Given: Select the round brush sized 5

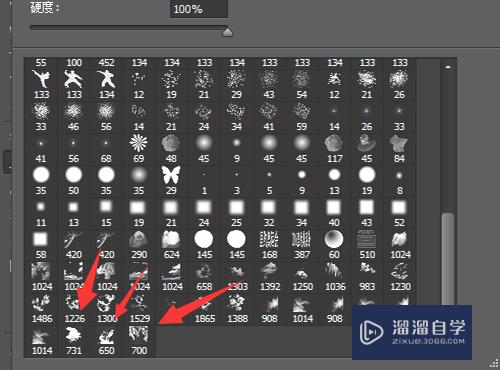Looking at the screenshot, I should (x=269, y=175).
